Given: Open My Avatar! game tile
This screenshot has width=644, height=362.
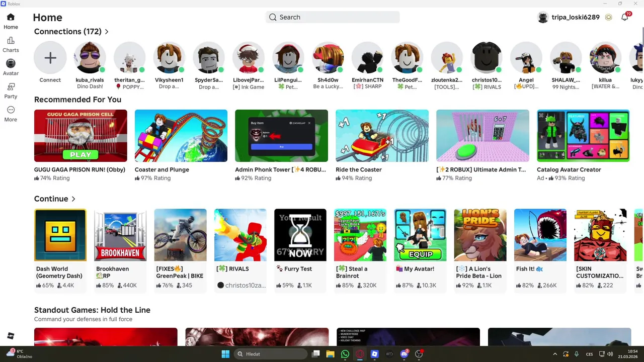Looking at the screenshot, I should click(x=420, y=235).
